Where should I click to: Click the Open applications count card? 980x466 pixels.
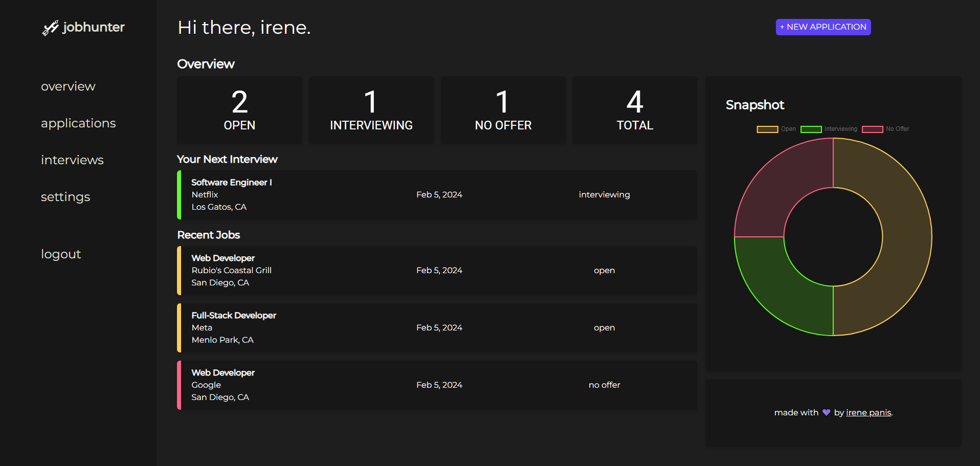click(239, 110)
